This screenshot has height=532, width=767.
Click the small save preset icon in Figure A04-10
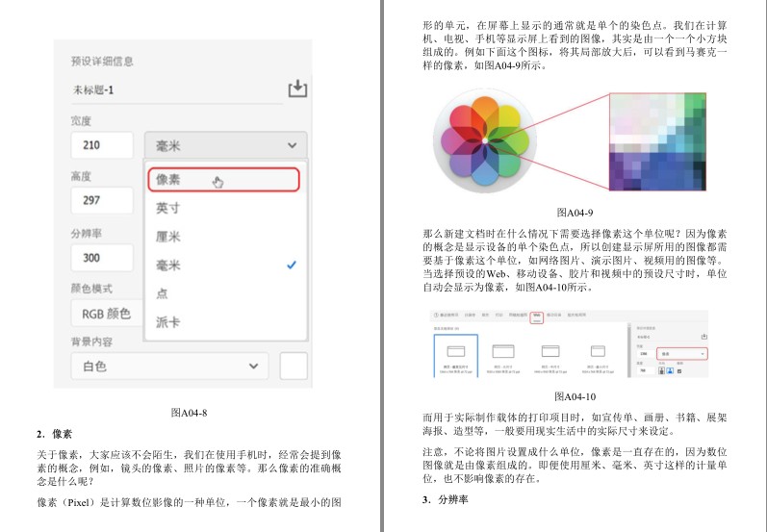coord(703,337)
